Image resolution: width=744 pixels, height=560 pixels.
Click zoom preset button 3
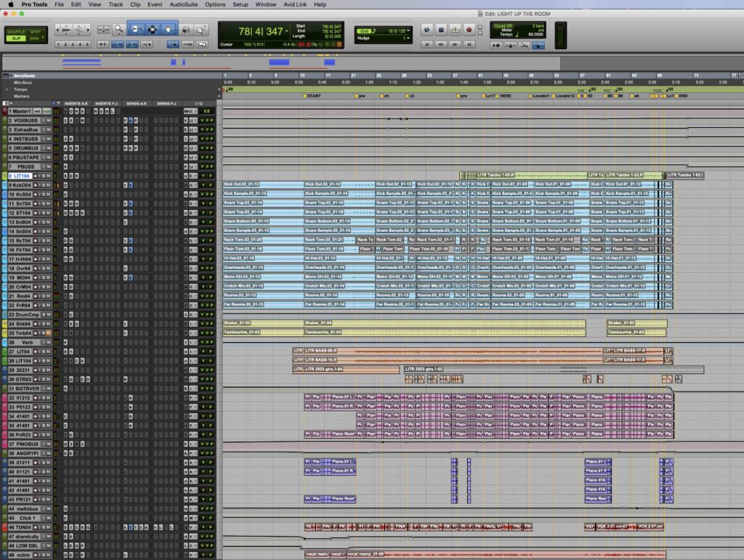click(73, 44)
